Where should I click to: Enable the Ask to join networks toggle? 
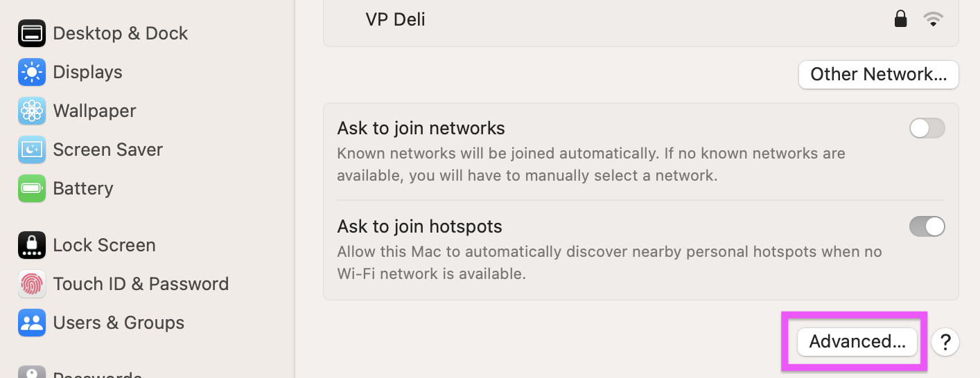(x=927, y=128)
